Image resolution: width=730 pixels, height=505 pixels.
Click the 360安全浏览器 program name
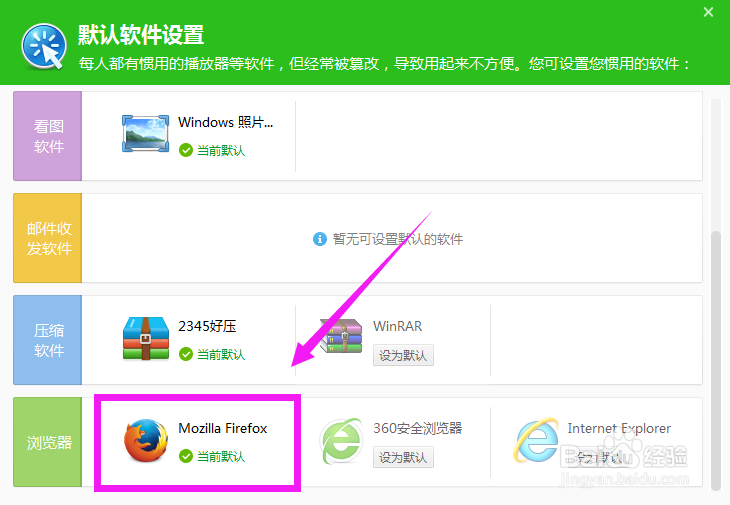(x=418, y=428)
